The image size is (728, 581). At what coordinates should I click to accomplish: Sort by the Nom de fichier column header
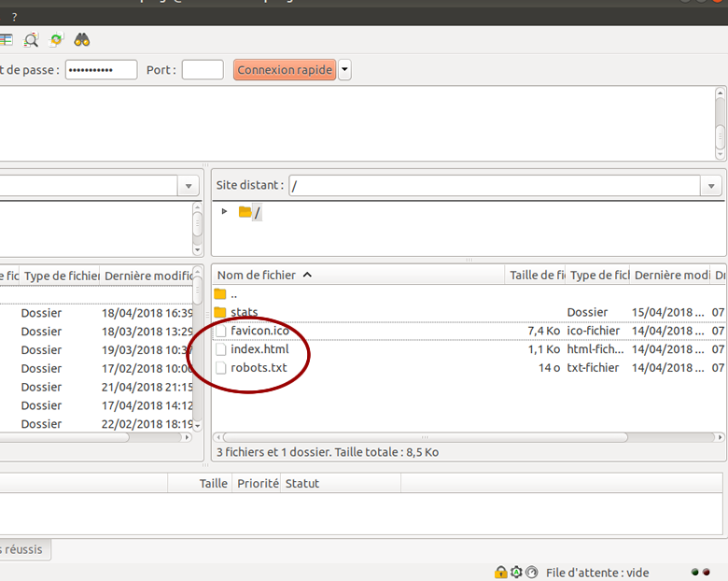point(257,276)
